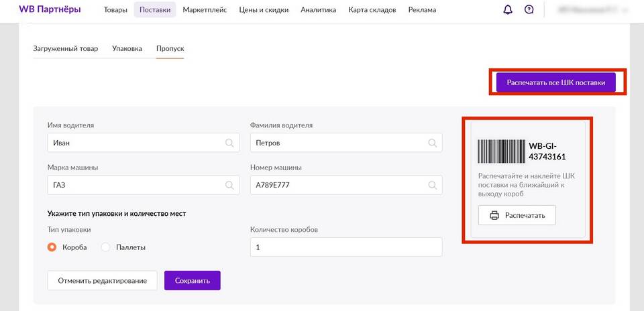644x311 pixels.
Task: Open the help question mark icon
Action: [529, 10]
